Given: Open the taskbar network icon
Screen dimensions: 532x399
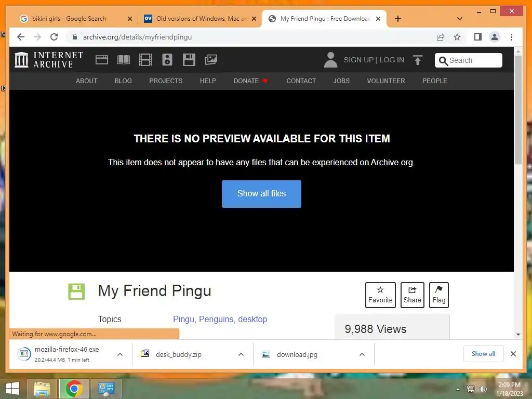Looking at the screenshot, I should tap(471, 389).
